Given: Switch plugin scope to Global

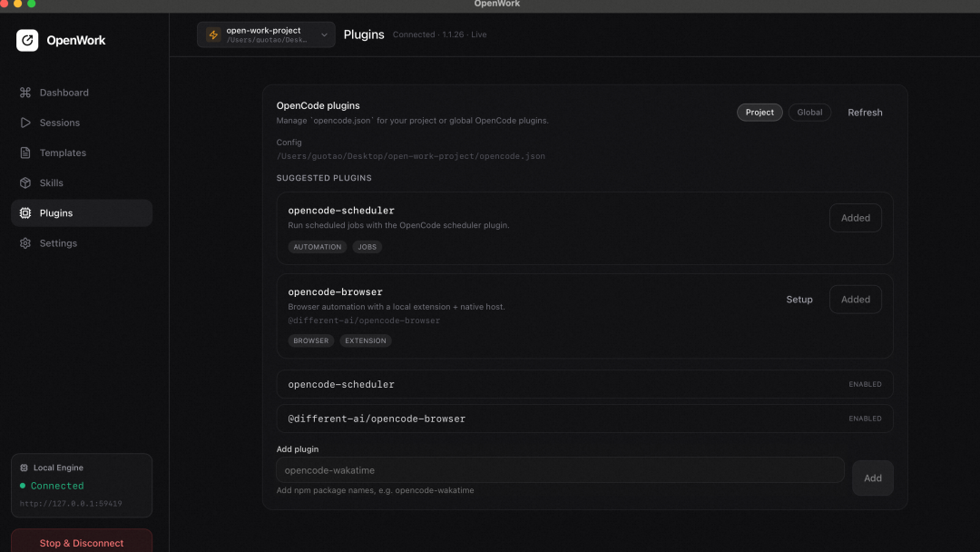Looking at the screenshot, I should [x=809, y=113].
